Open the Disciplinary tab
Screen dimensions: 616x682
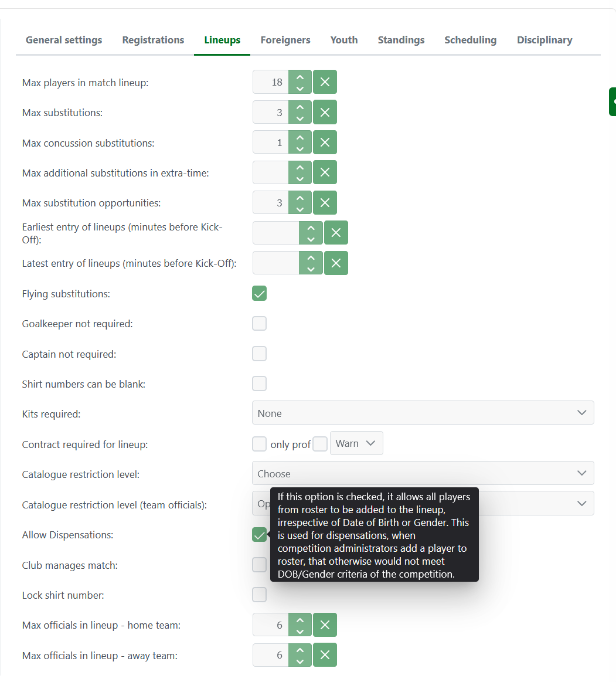click(544, 40)
